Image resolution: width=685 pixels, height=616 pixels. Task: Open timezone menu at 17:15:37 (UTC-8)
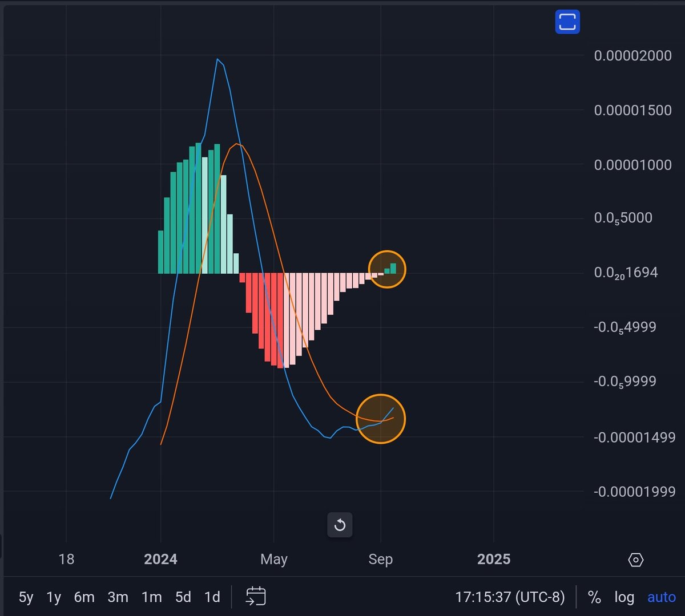(510, 597)
